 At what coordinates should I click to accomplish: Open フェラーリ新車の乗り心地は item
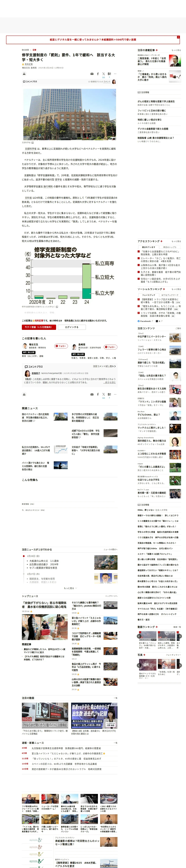152,349
